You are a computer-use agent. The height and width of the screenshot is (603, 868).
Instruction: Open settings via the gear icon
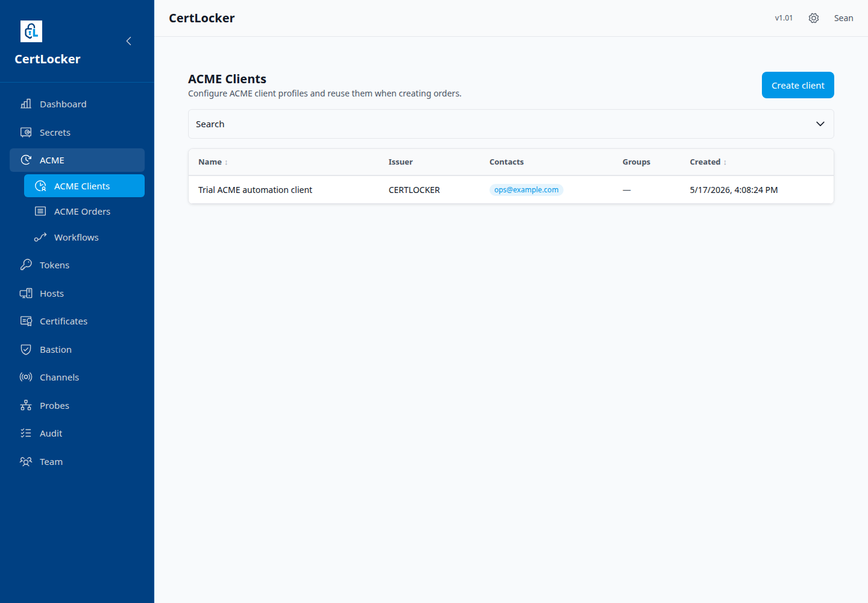coord(814,18)
